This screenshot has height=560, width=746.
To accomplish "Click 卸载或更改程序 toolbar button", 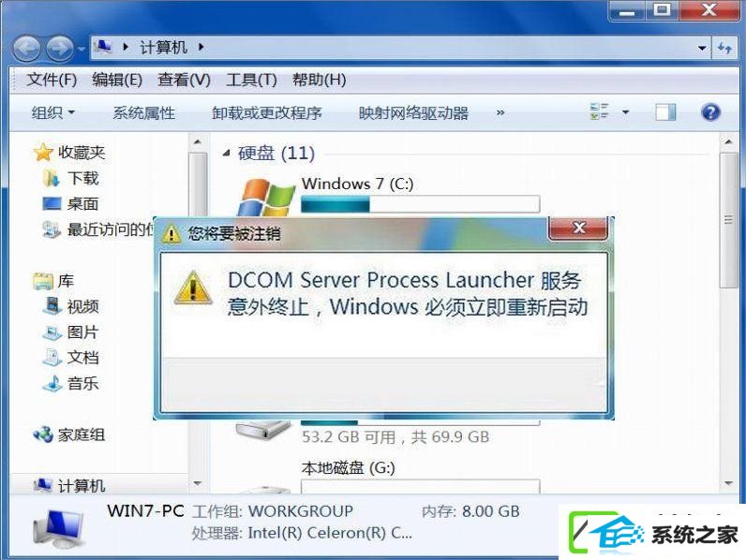I will coord(267,112).
